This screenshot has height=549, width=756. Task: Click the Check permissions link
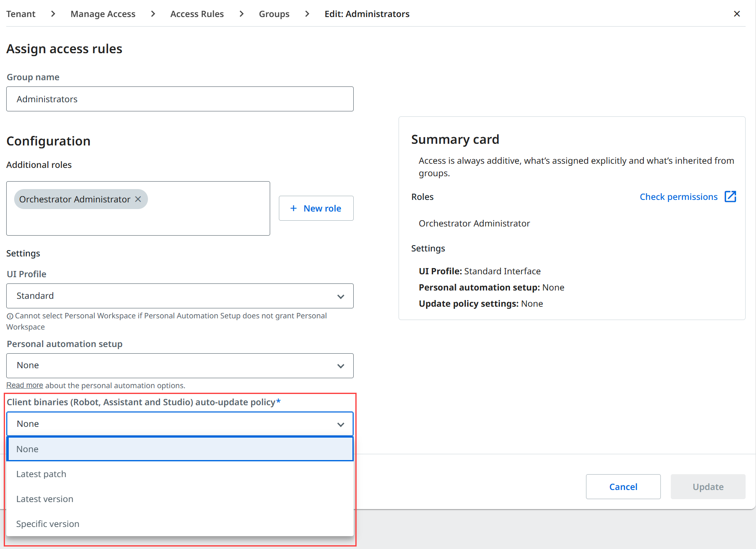point(679,197)
